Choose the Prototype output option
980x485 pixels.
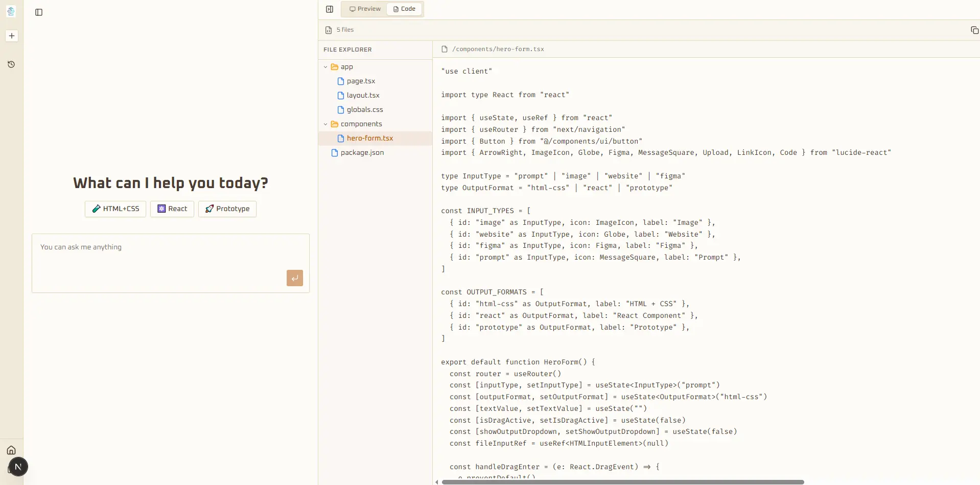pos(227,209)
